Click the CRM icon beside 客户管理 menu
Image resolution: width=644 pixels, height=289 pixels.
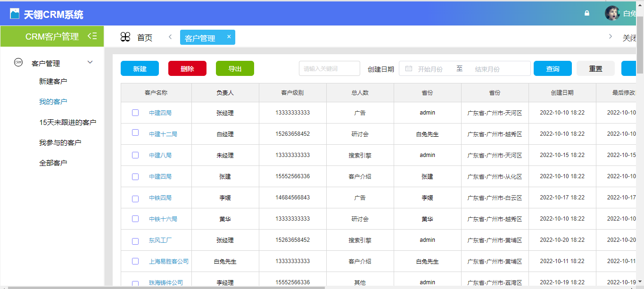18,63
